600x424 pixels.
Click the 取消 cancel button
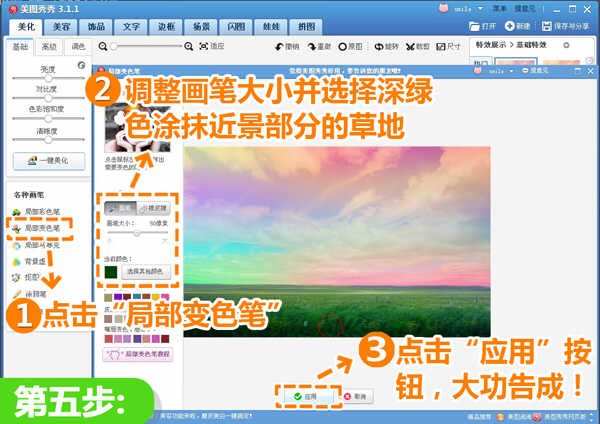click(356, 396)
